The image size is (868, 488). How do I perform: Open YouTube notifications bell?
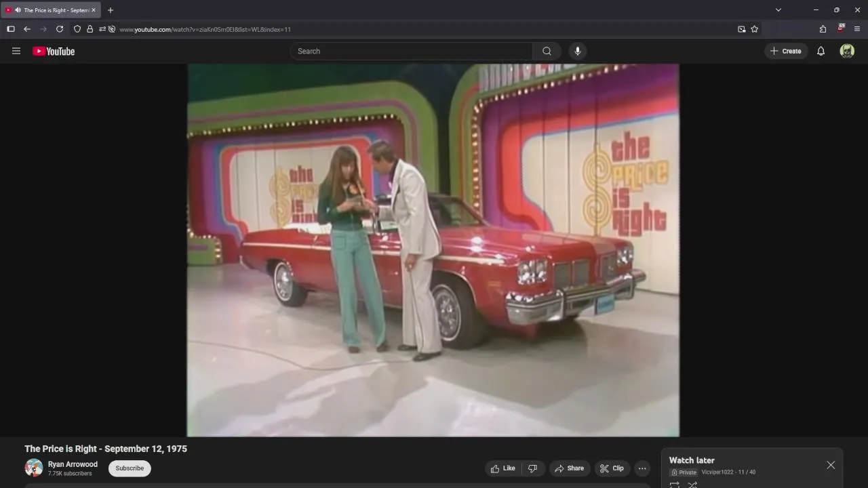821,51
